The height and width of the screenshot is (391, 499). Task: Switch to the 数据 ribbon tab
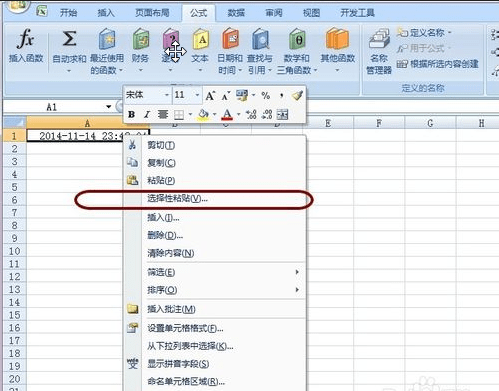point(236,13)
